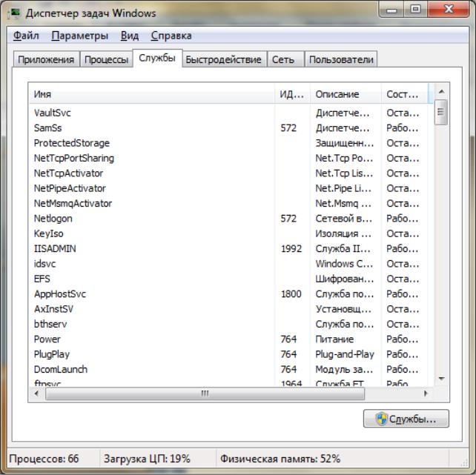Click the Шифрован... description cell

pos(345,279)
